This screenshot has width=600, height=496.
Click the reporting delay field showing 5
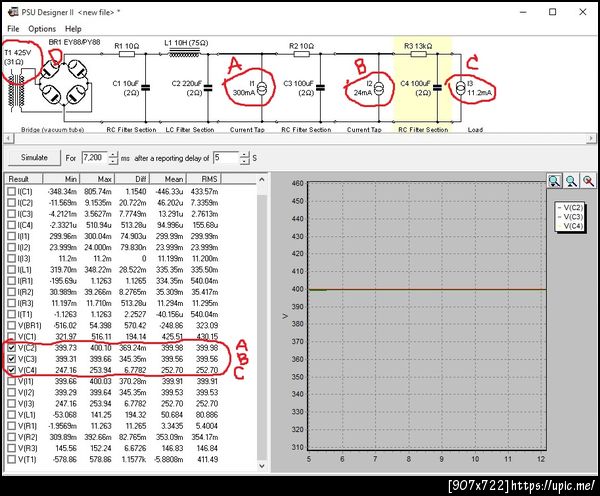click(x=227, y=158)
